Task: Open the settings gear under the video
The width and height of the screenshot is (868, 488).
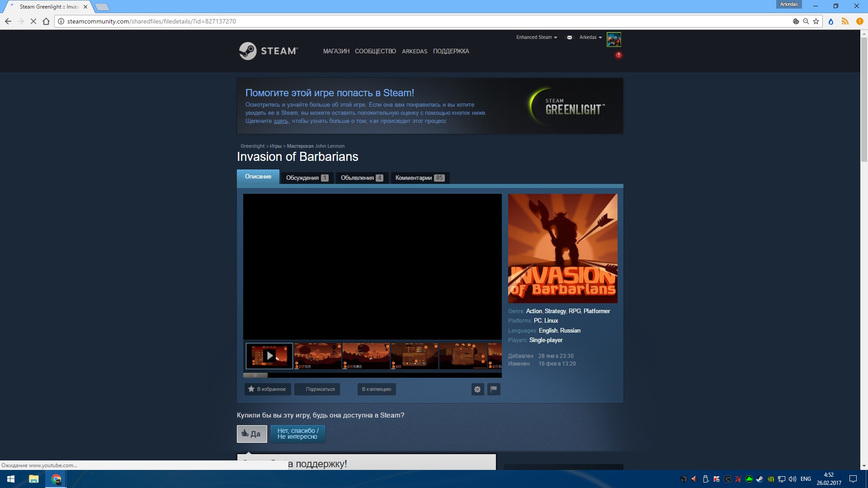Action: point(477,389)
